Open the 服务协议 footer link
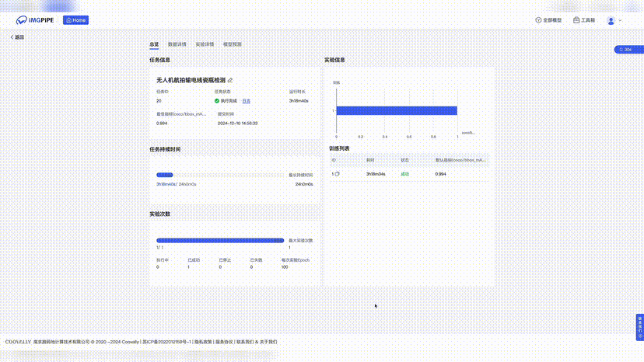The width and height of the screenshot is (644, 362). [224, 342]
